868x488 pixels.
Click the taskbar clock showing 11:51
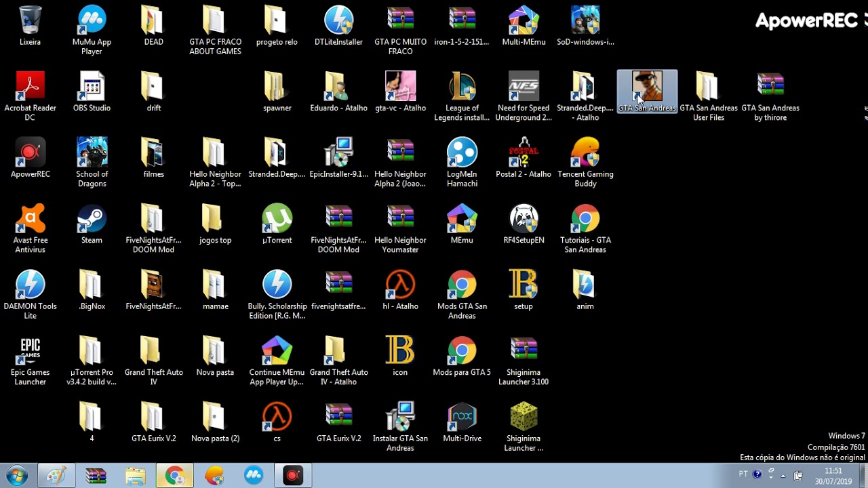coord(833,476)
